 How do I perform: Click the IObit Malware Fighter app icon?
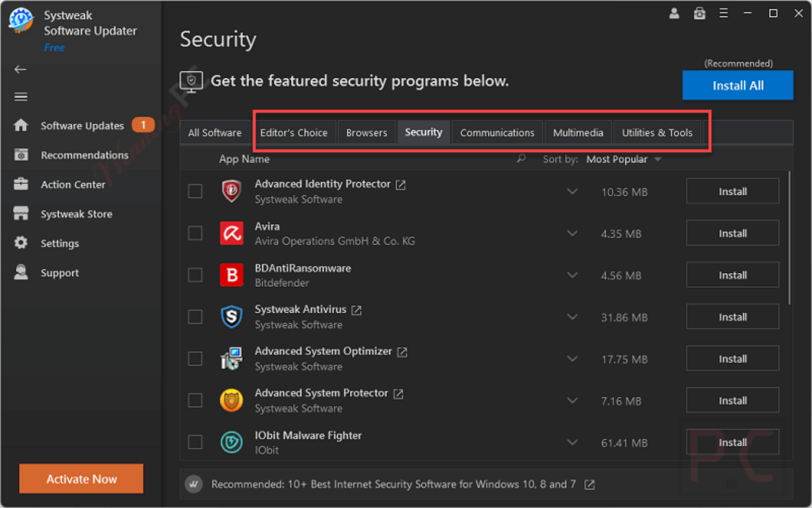tap(232, 442)
